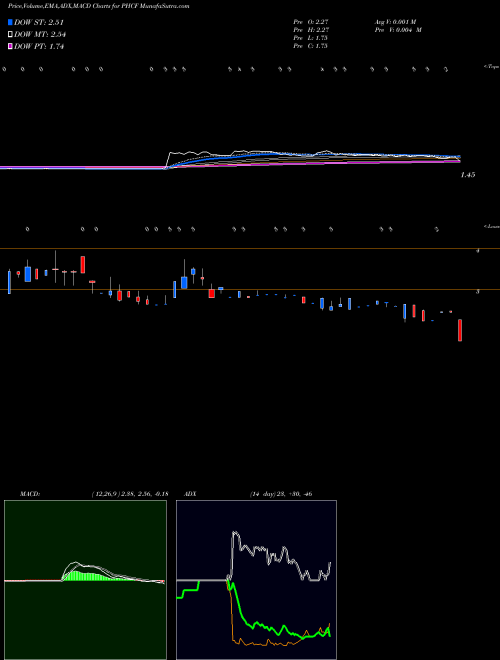
Task: Click the 'Pre V: 0.004 M' value
Action: (398, 30)
